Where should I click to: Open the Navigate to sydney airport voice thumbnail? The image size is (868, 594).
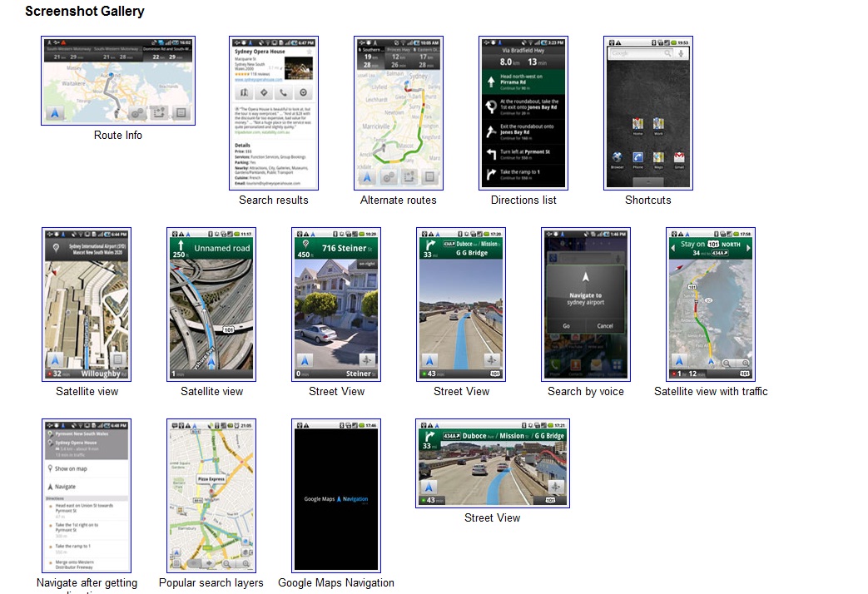click(x=586, y=304)
